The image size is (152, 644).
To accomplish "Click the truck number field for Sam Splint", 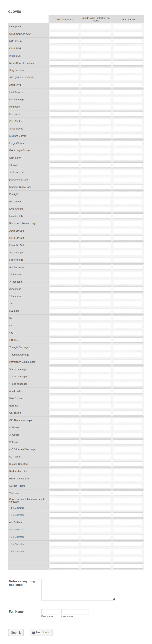I will 128,158.
